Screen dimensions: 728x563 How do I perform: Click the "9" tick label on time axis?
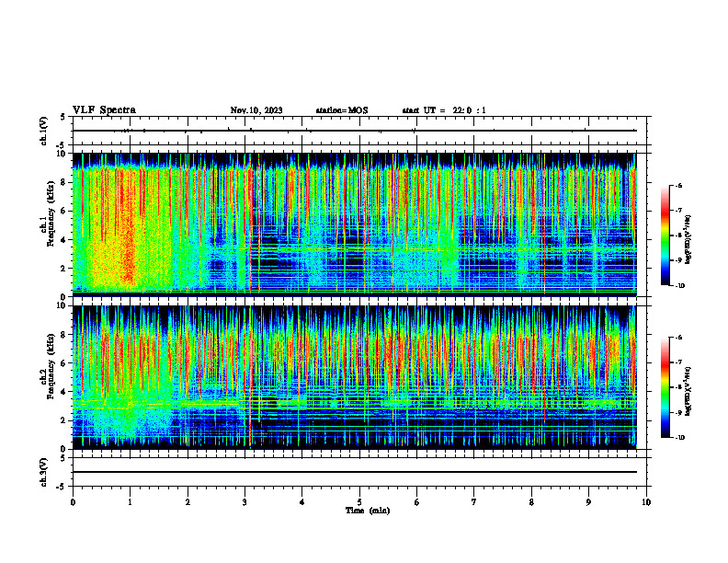pyautogui.click(x=588, y=502)
